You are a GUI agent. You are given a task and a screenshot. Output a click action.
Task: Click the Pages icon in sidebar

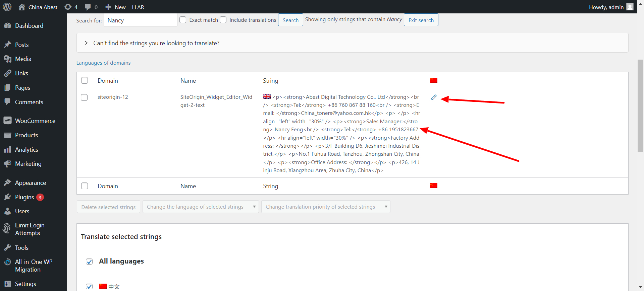(x=7, y=88)
